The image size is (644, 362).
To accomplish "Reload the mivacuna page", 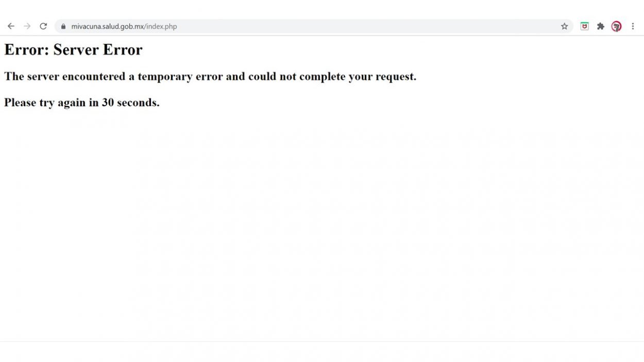I will 43,26.
